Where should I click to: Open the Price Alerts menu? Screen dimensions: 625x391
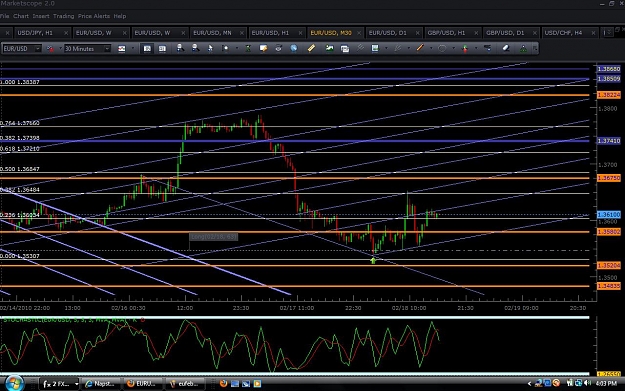94,16
